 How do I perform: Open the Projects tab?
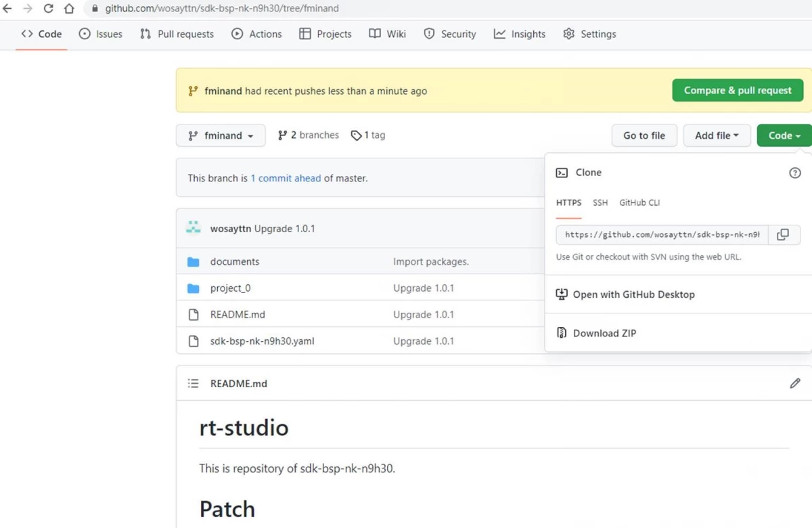point(325,34)
